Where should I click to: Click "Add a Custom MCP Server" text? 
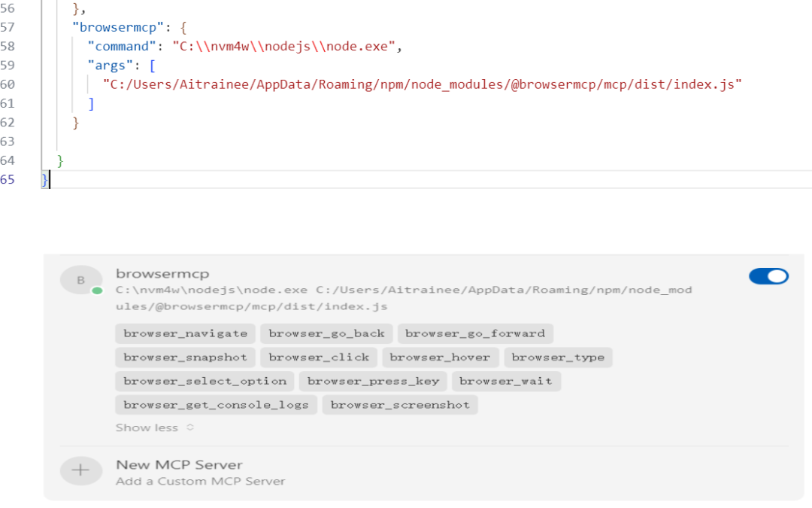tap(201, 482)
